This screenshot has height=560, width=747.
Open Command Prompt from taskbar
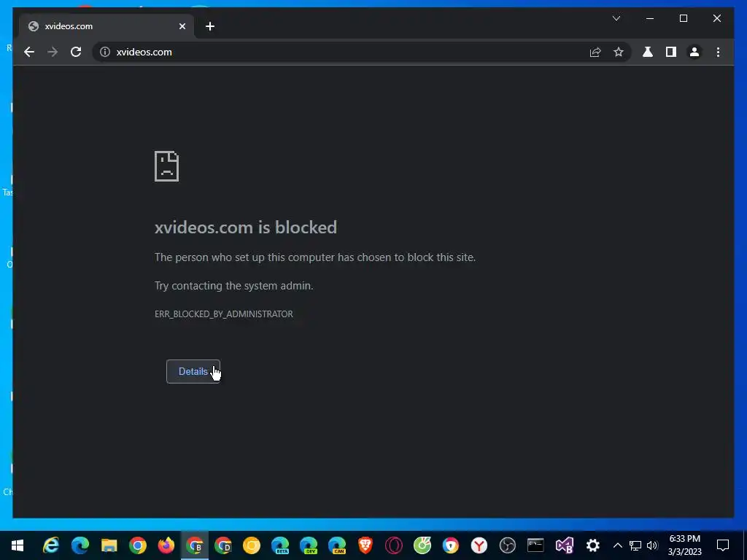(535, 545)
